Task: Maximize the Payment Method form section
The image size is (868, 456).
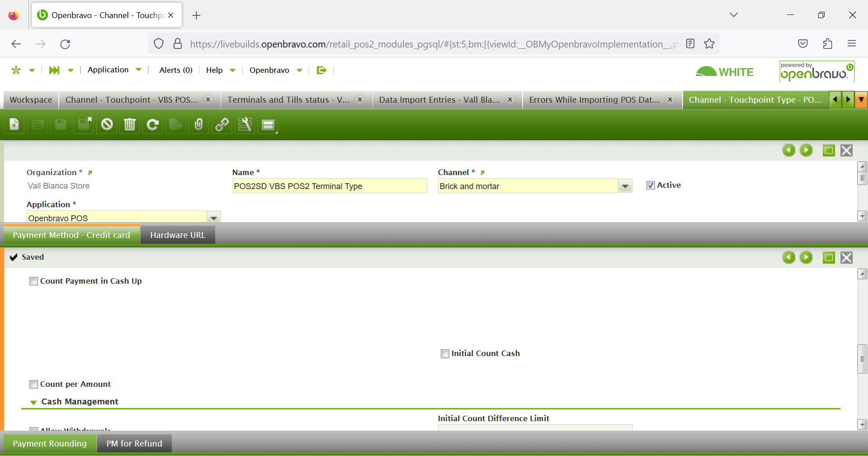Action: coord(829,257)
